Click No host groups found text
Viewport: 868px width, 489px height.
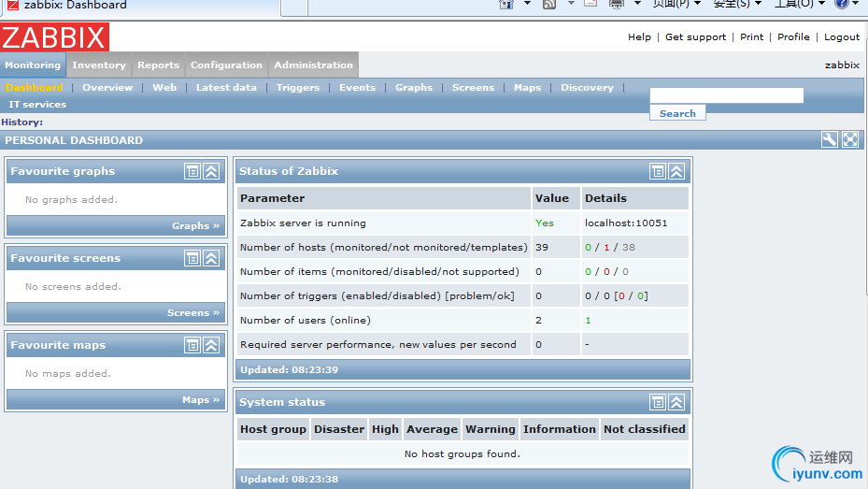(x=462, y=453)
